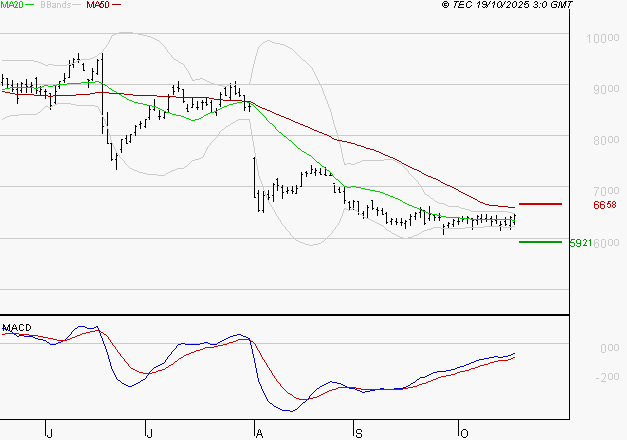The width and height of the screenshot is (627, 440).
Task: Click the green MA20 legend line swatch
Action: coord(32,5)
